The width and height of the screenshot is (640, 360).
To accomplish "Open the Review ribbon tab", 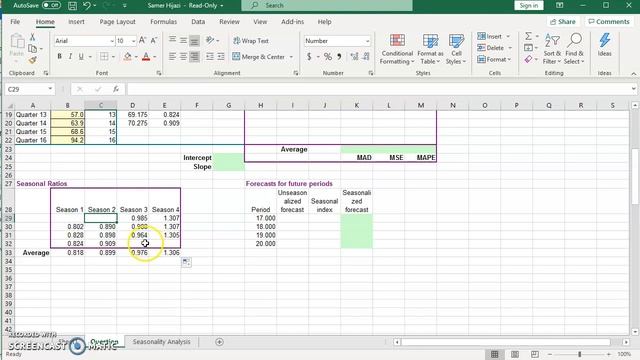I will click(x=229, y=22).
